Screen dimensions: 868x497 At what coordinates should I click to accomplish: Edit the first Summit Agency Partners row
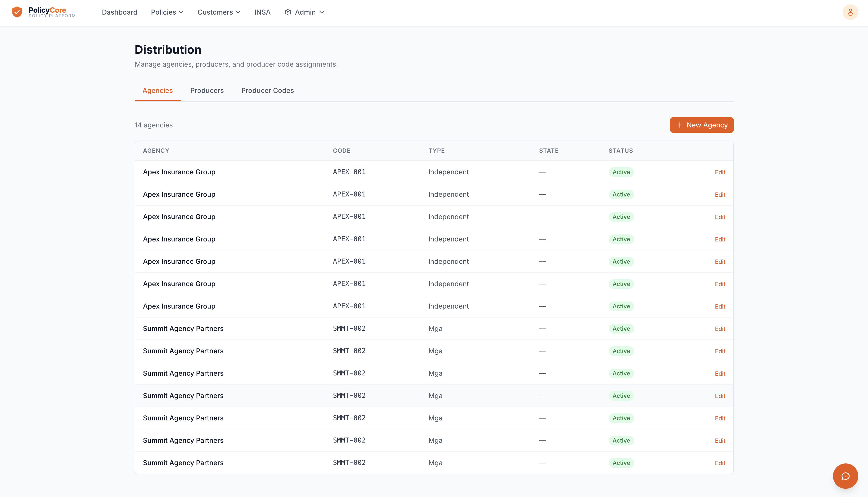tap(720, 329)
